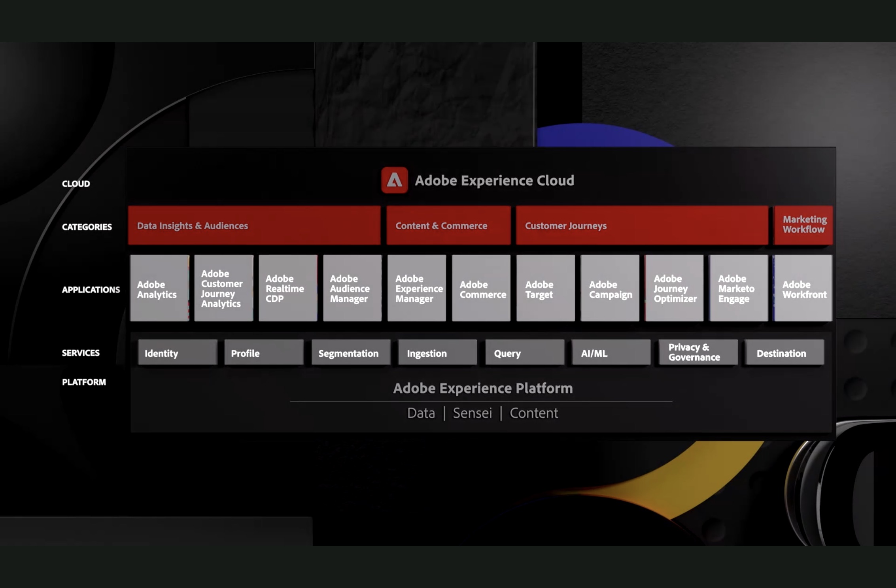This screenshot has height=588, width=896.
Task: Open the Adobe Audience Manager tile
Action: click(x=353, y=288)
